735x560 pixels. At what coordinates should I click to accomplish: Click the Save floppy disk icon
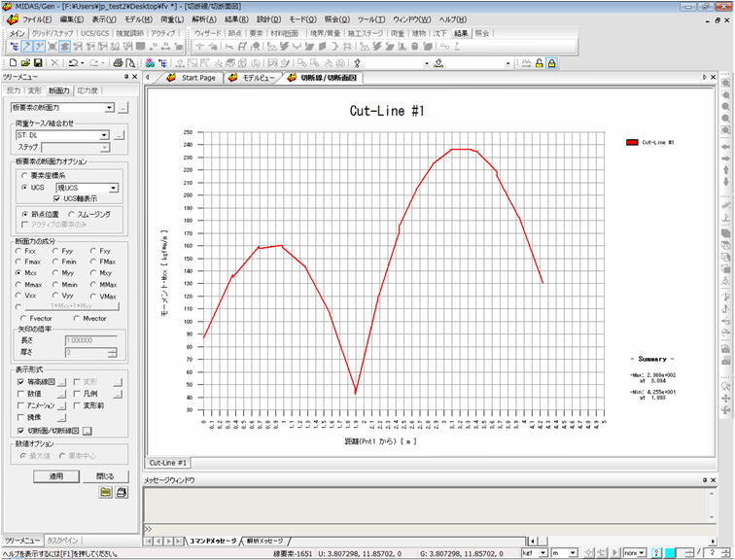[38, 63]
